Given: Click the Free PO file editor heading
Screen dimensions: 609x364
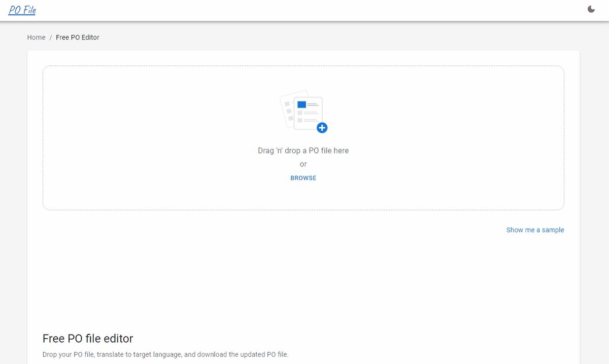Looking at the screenshot, I should click(88, 338).
